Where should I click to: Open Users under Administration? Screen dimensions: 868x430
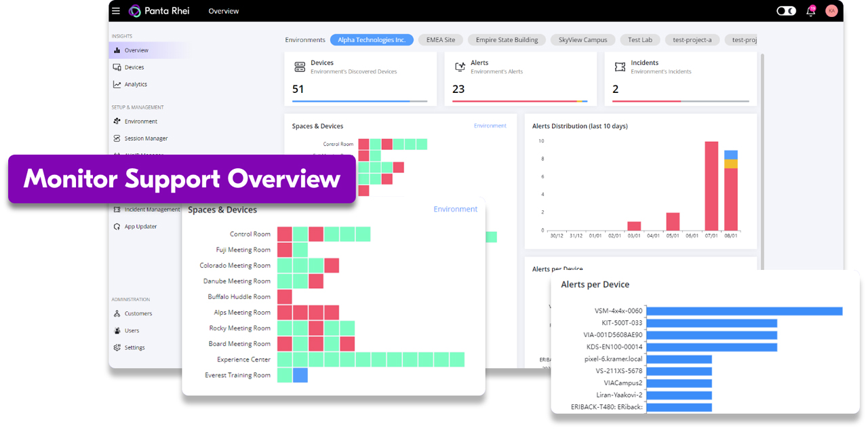pos(132,330)
